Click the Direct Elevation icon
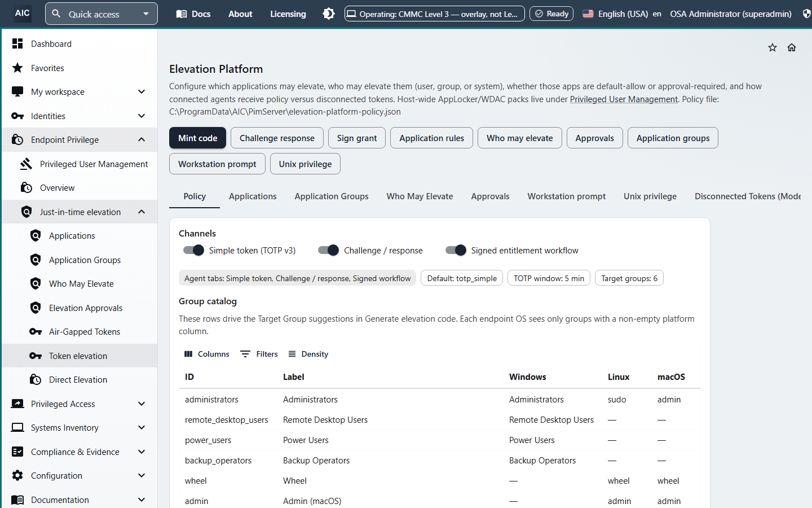Viewport: 812px width, 508px height. [36, 379]
